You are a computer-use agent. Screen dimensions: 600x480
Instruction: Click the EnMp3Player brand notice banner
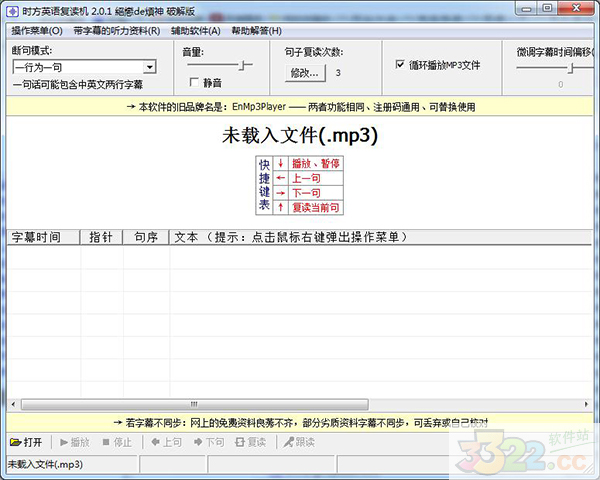pyautogui.click(x=300, y=107)
